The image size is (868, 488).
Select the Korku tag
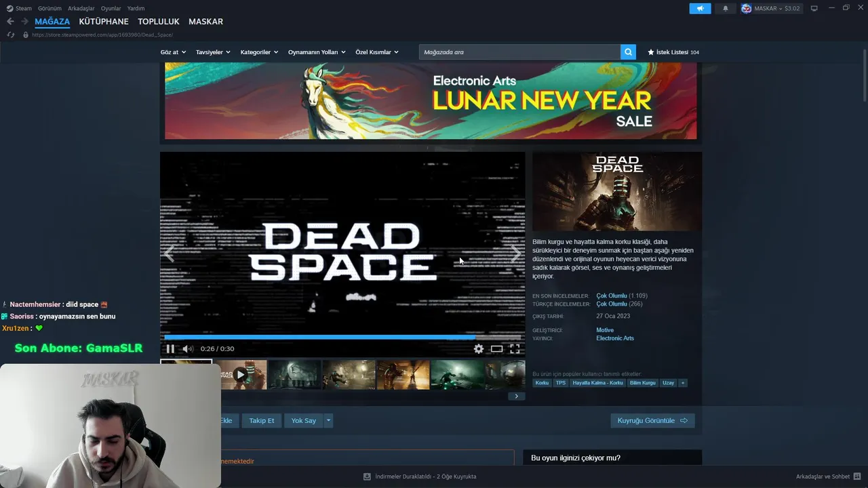[x=542, y=383]
